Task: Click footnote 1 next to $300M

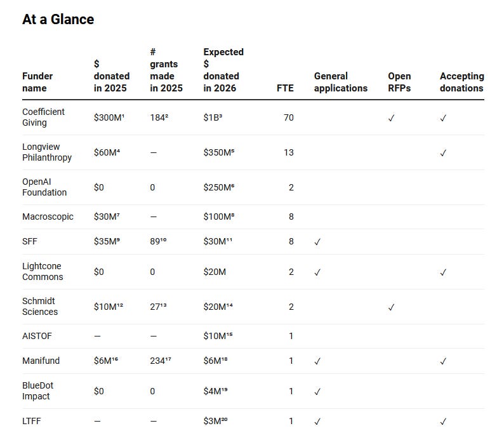Action: [123, 115]
